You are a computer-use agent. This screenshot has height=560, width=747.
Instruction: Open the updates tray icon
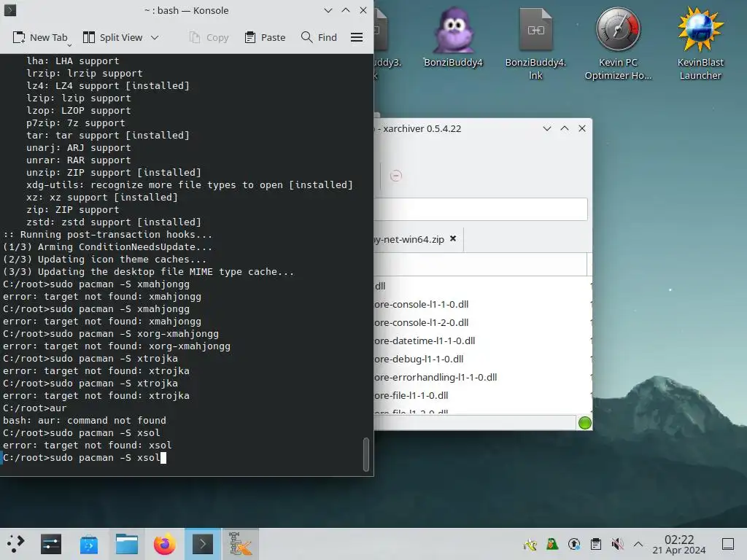[x=574, y=544]
